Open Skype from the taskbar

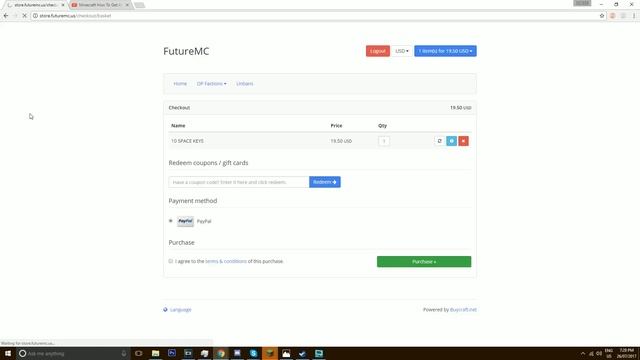[x=253, y=353]
